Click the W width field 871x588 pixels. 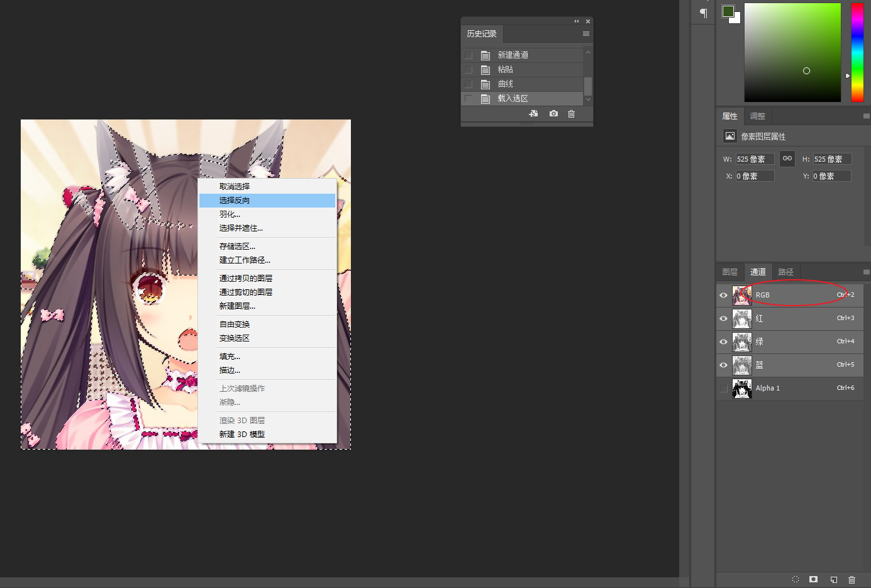tap(755, 159)
